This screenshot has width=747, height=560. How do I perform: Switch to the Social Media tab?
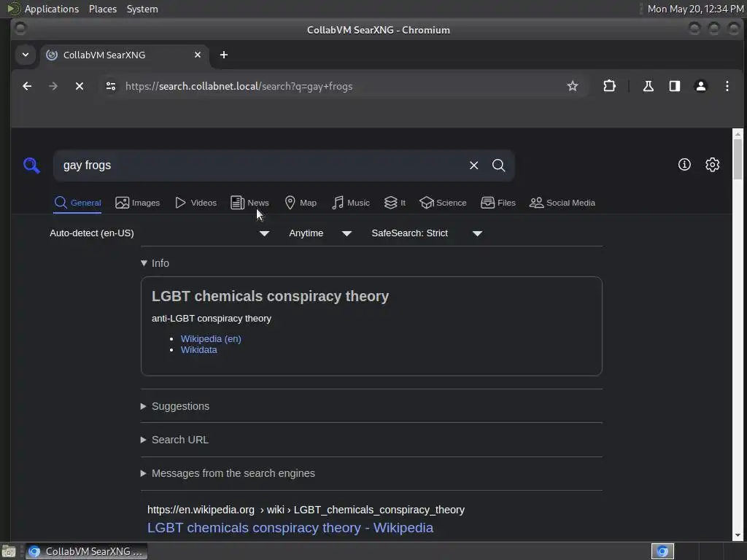click(x=562, y=203)
